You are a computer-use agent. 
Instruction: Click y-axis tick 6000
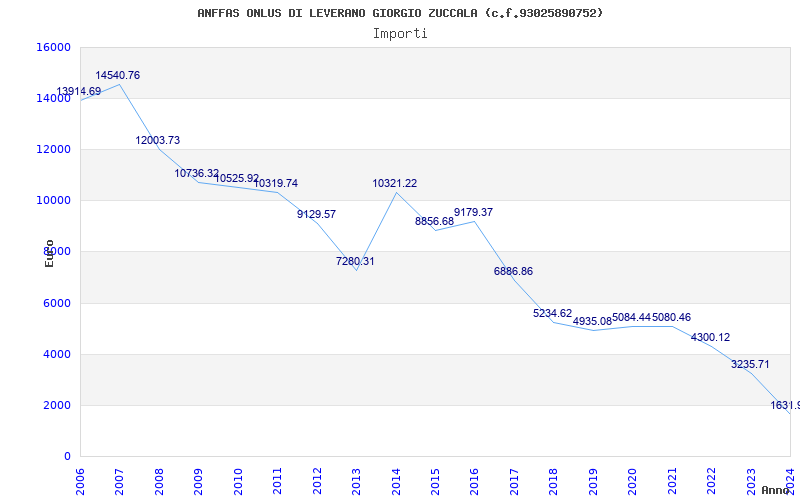click(56, 303)
